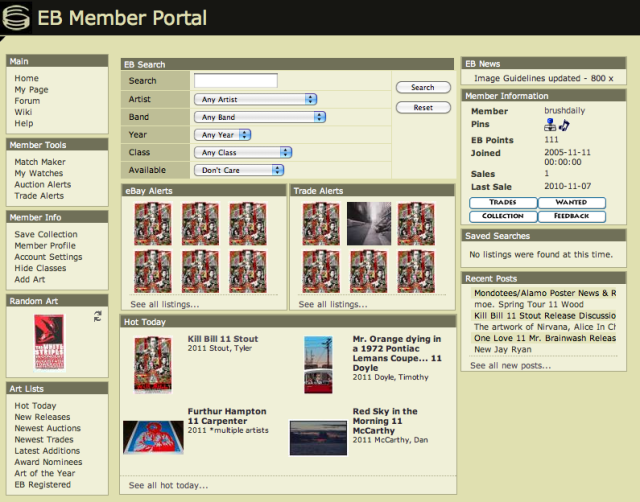Open Newest Trades list
The width and height of the screenshot is (640, 502).
tap(44, 440)
